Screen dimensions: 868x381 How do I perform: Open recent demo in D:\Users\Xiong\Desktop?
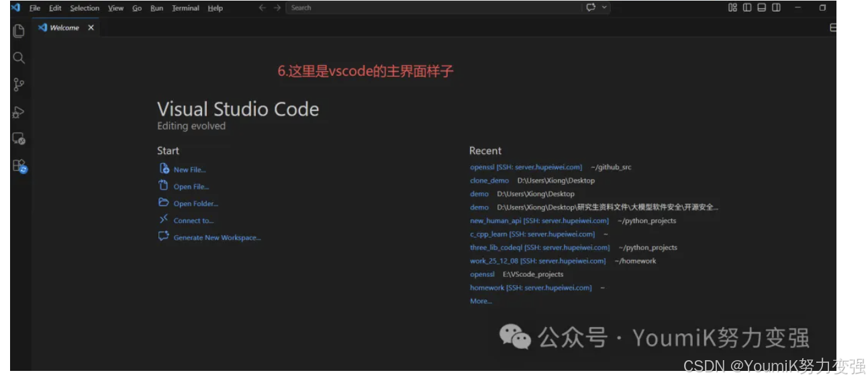[479, 194]
